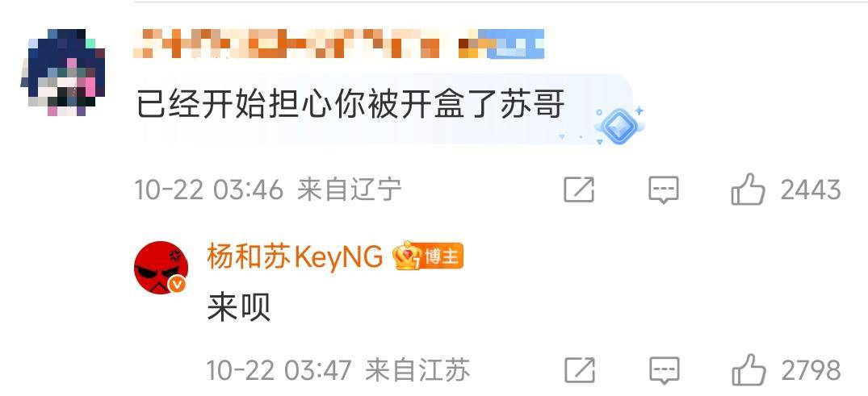Open reply box on the 03:46 comment
The height and width of the screenshot is (396, 868).
663,190
